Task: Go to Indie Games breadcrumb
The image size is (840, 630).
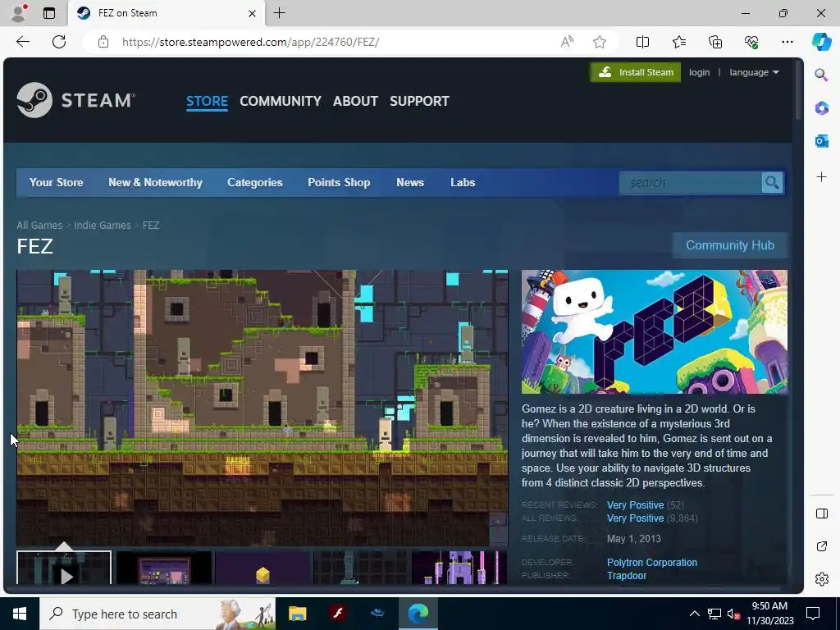Action: click(103, 226)
